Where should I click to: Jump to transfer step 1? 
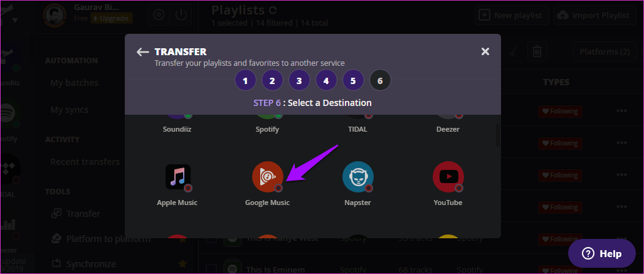pyautogui.click(x=245, y=80)
